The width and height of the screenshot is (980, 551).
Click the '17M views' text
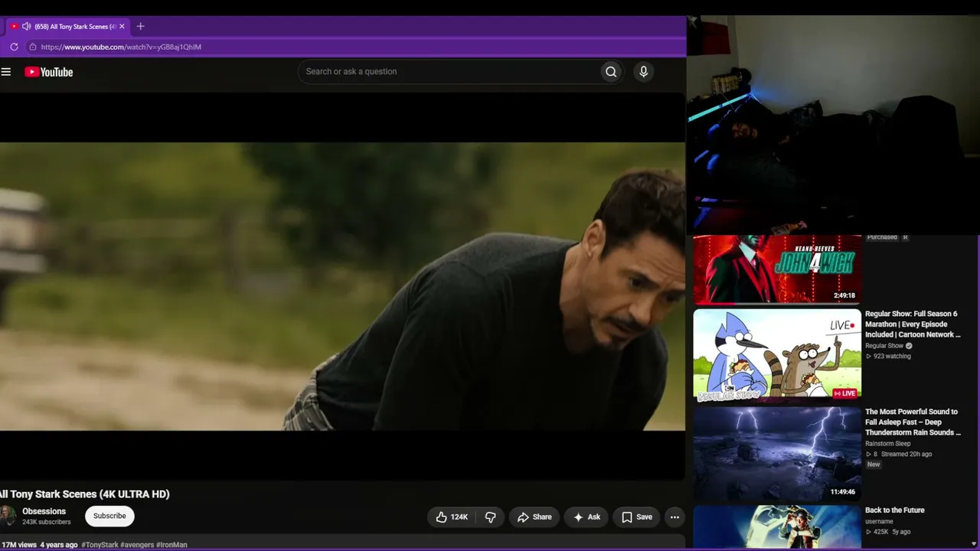[x=18, y=545]
